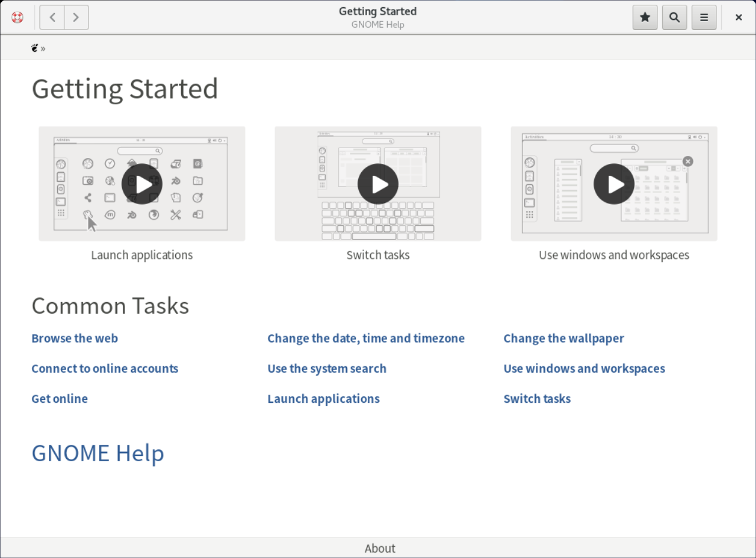This screenshot has width=756, height=558.
Task: Open Use the system search link
Action: pos(327,369)
